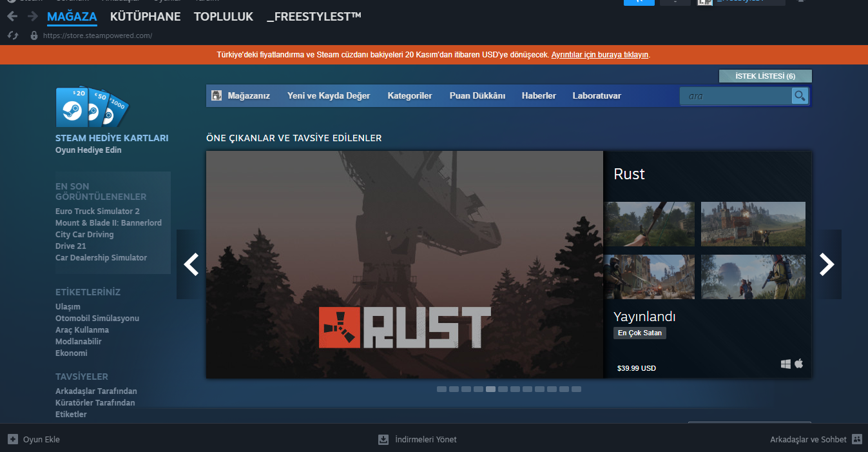View the Rust screenshot with the bow
The width and height of the screenshot is (868, 452).
pyautogui.click(x=650, y=224)
